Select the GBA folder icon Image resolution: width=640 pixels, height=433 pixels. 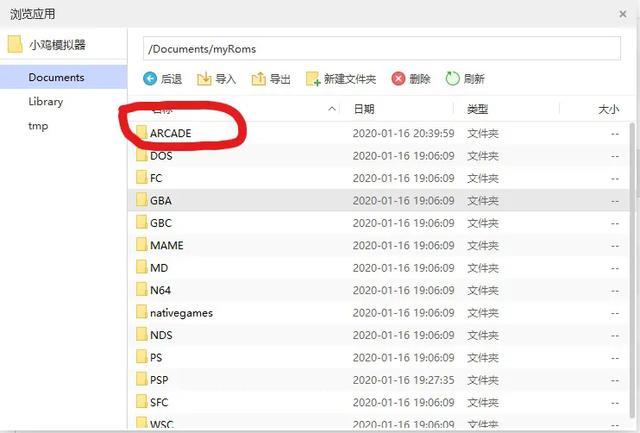coord(142,200)
